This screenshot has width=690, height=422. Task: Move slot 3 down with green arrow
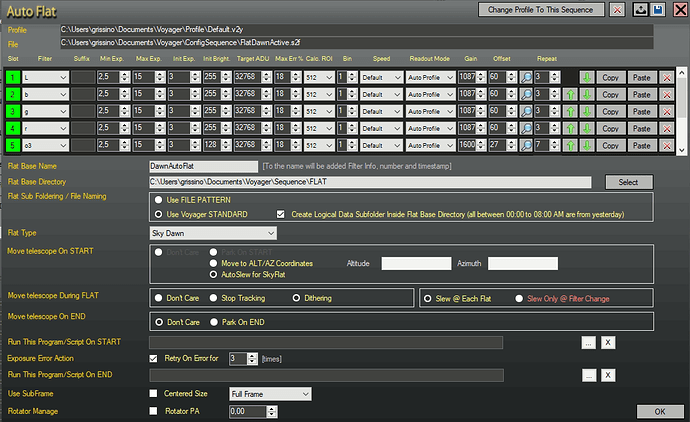587,111
